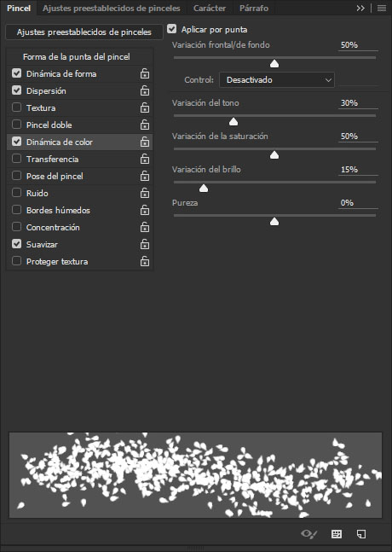Toggle lock for Bordes húmedos
This screenshot has width=392, height=552.
pos(145,210)
